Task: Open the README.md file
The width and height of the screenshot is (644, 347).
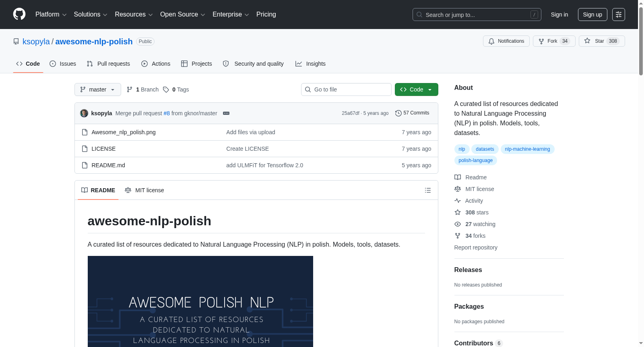Action: [108, 165]
